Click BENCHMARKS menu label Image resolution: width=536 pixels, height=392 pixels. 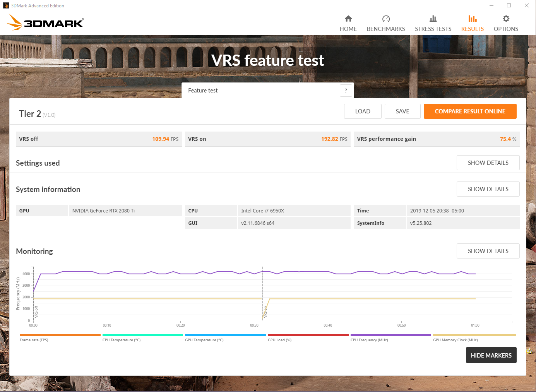[x=386, y=29]
